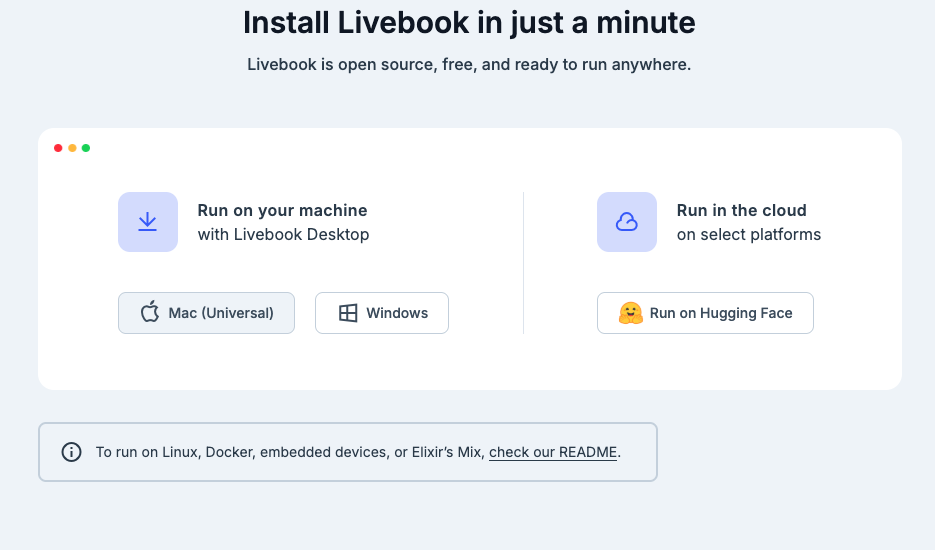This screenshot has width=935, height=550.
Task: Click the Windows logo icon
Action: click(x=348, y=313)
